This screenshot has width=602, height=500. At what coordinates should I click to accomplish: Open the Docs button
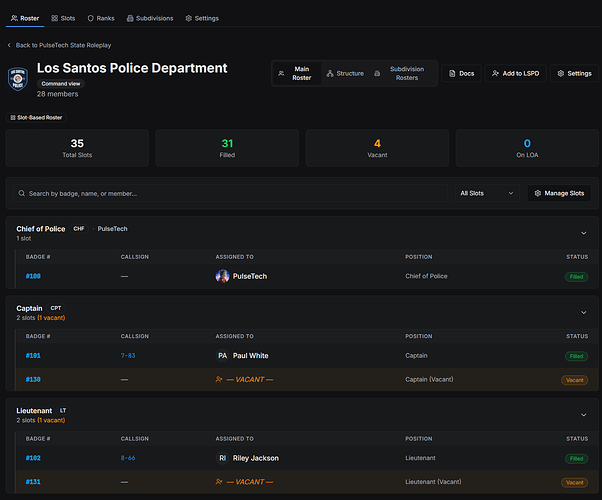[461, 73]
